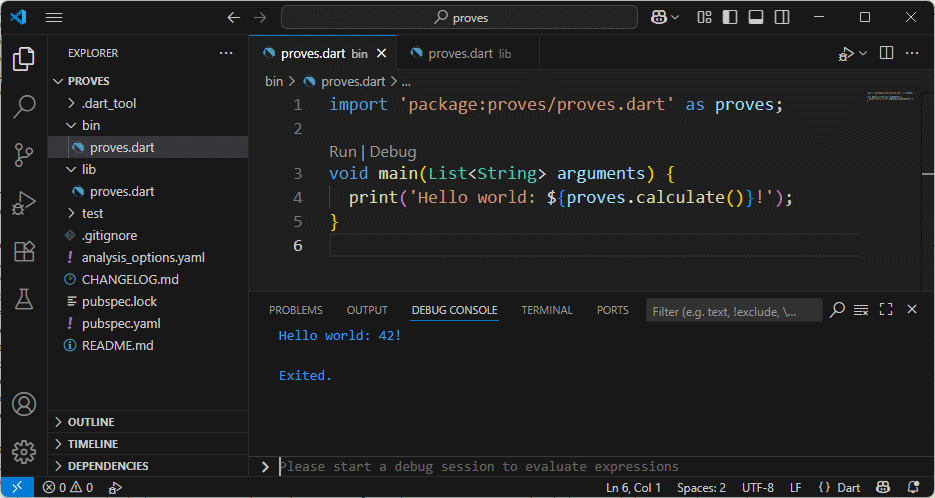This screenshot has width=935, height=498.
Task: Open the Testing flask view
Action: [x=24, y=299]
